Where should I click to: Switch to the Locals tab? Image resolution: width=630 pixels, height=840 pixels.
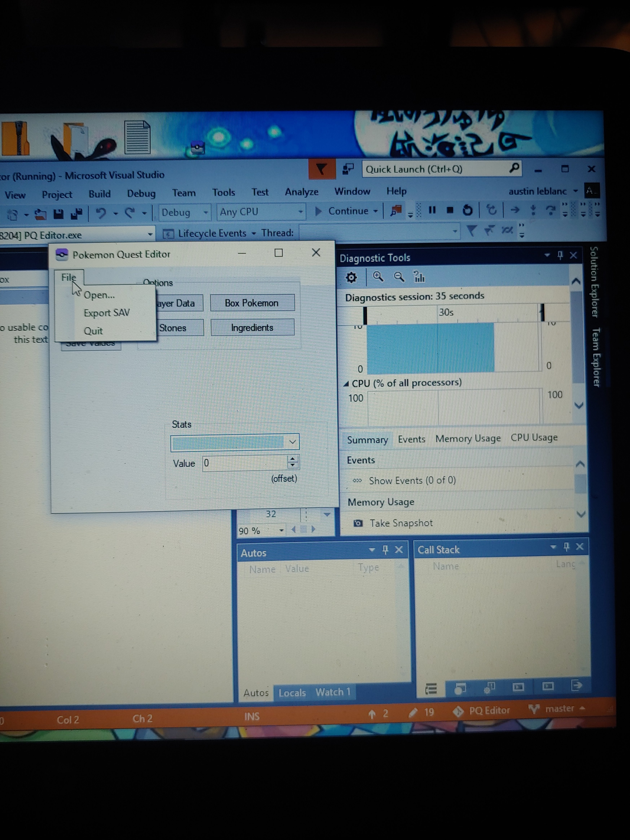(292, 693)
